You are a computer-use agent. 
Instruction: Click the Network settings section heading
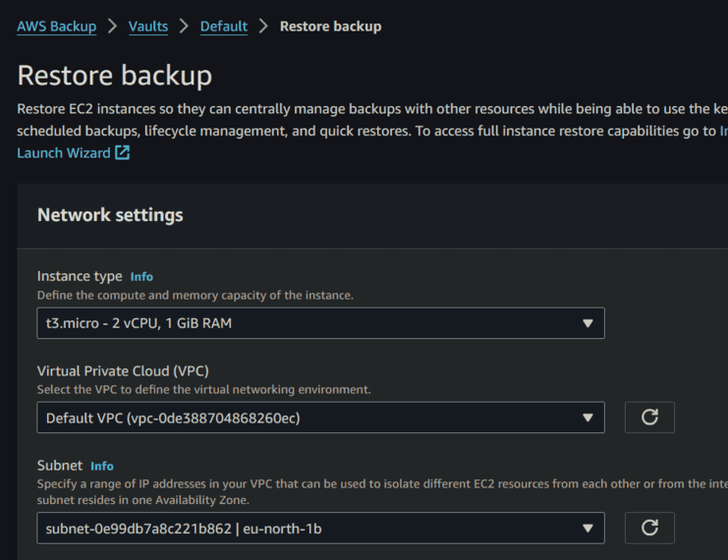(x=110, y=215)
